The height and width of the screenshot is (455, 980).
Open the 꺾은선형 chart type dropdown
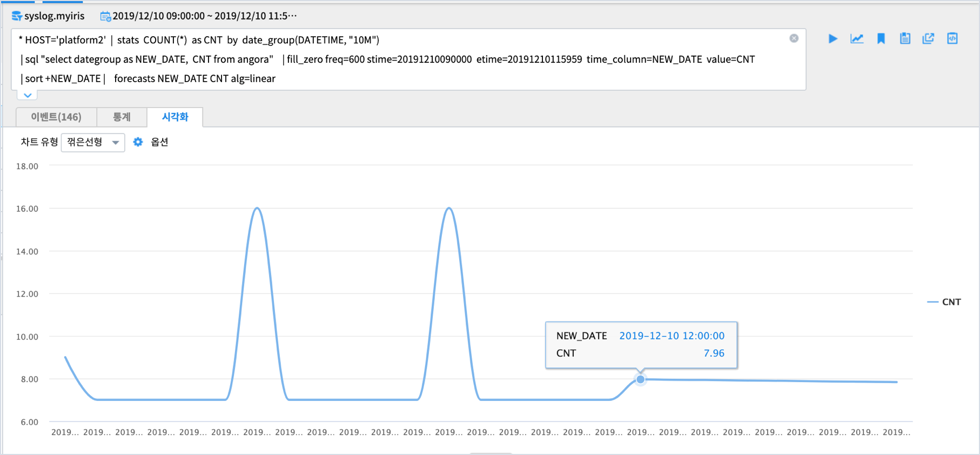point(93,142)
